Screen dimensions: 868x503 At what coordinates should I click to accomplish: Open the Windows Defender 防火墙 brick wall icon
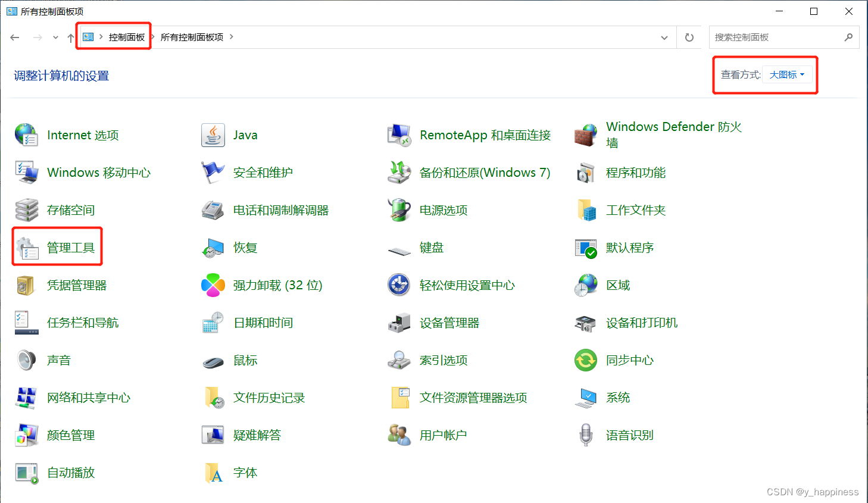pyautogui.click(x=585, y=135)
